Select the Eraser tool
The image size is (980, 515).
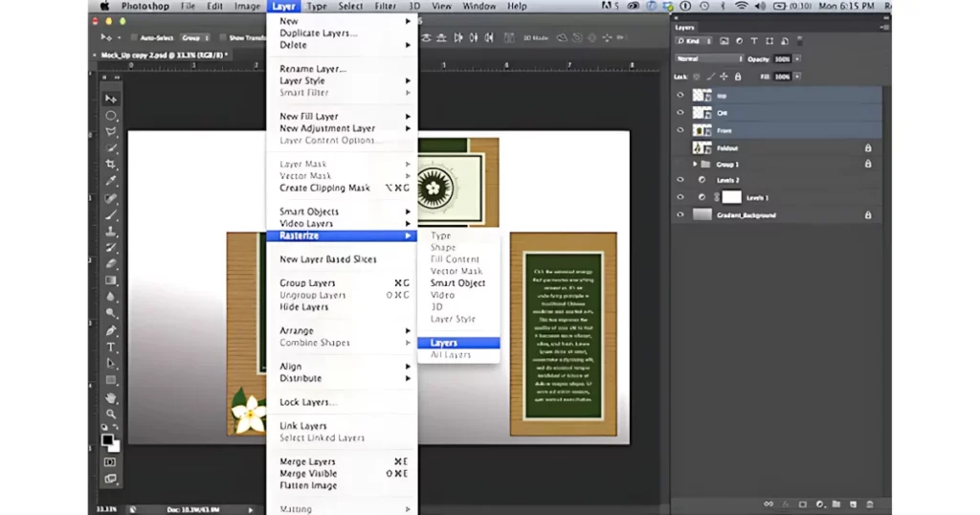coord(111,264)
